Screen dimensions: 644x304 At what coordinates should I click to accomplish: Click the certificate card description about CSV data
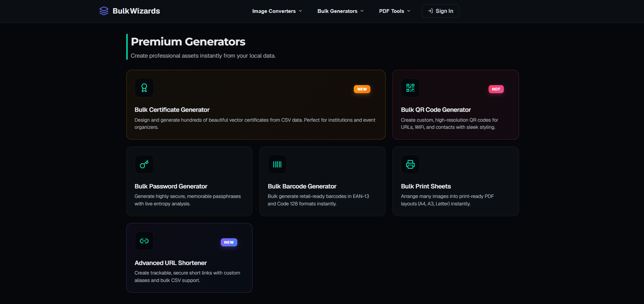[x=255, y=123]
